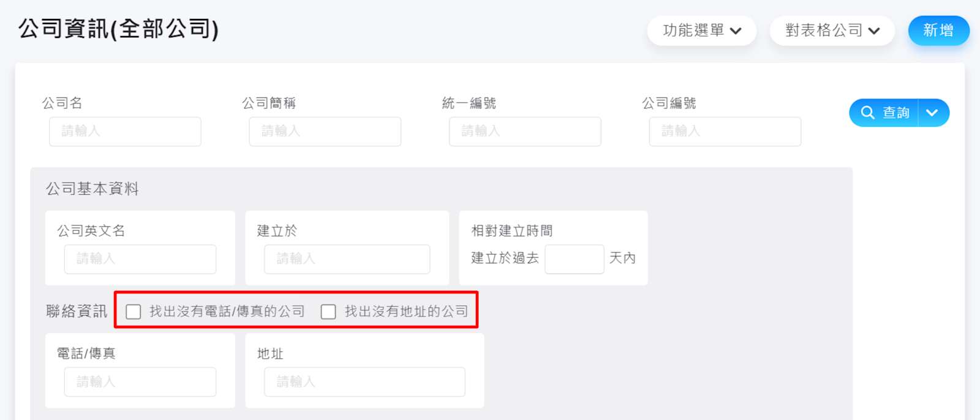Image resolution: width=980 pixels, height=420 pixels.
Task: Select the 電話/傳真 input field
Action: click(140, 382)
